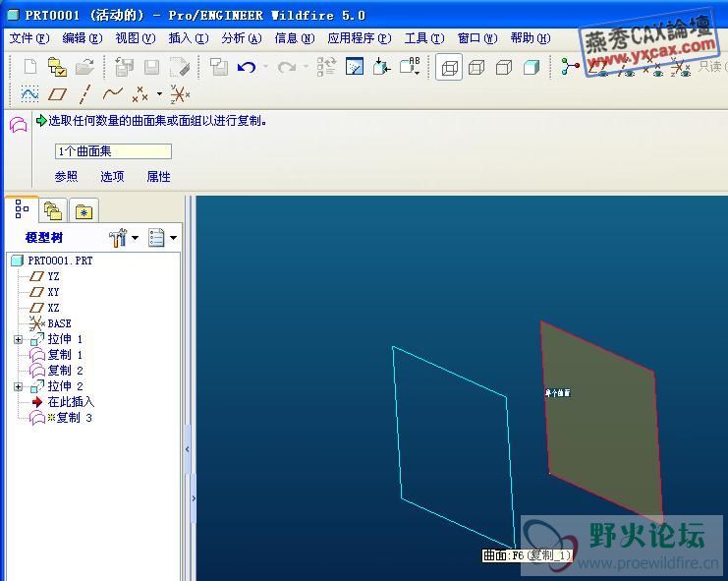
Task: Click the Save icon in the toolbar
Action: [152, 68]
